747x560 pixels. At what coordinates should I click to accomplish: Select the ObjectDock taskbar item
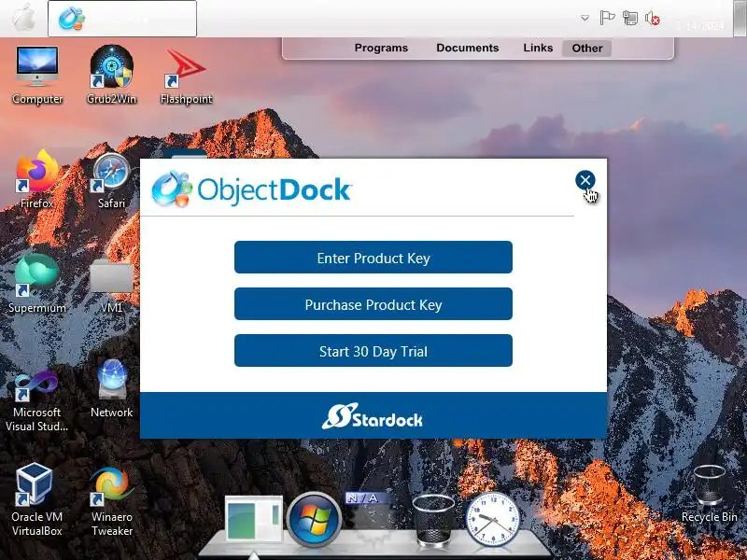click(122, 19)
